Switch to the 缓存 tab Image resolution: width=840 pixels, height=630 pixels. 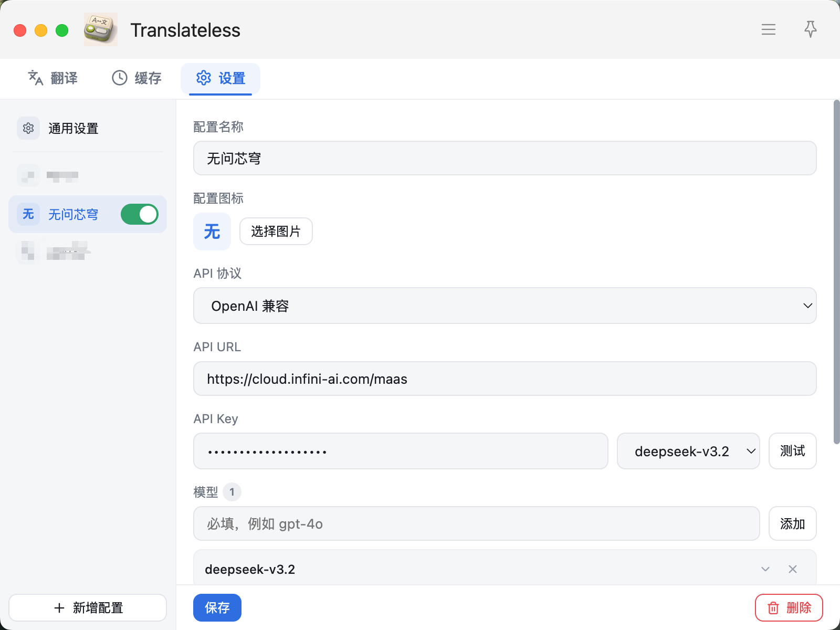click(136, 78)
